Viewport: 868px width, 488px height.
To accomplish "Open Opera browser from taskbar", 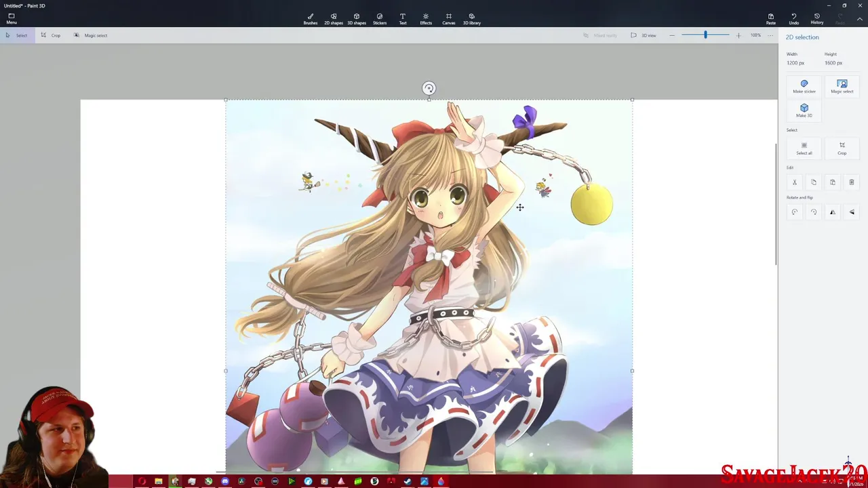I will pyautogui.click(x=142, y=481).
